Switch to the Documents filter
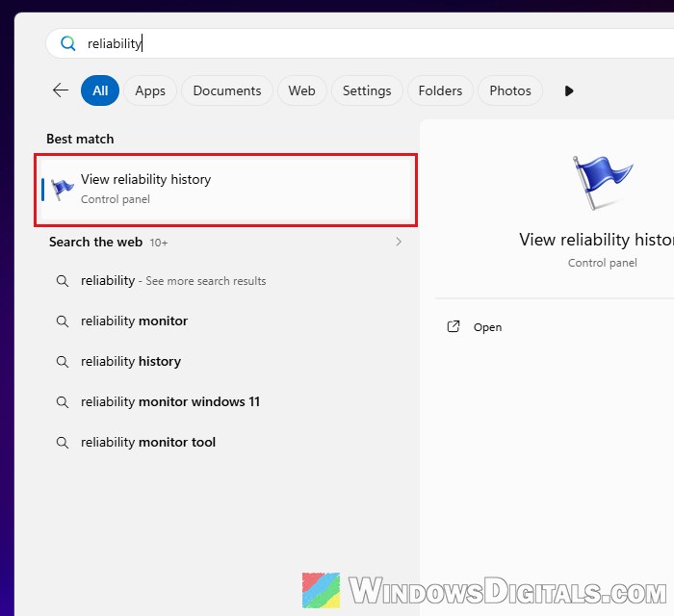The height and width of the screenshot is (616, 674). pos(227,90)
